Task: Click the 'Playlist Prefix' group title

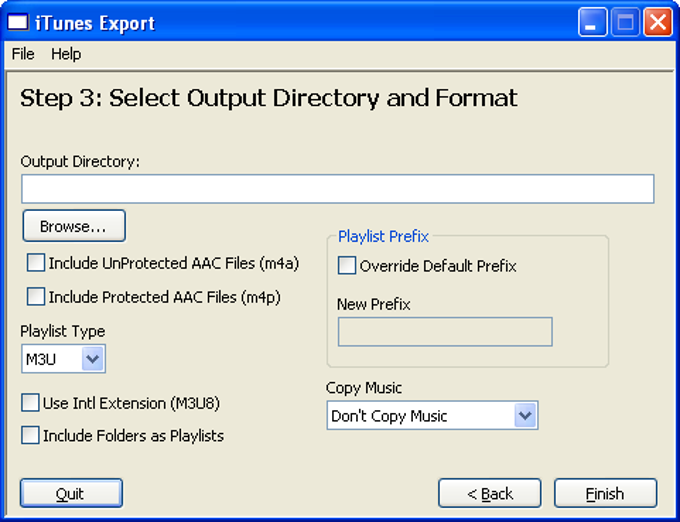Action: click(383, 236)
